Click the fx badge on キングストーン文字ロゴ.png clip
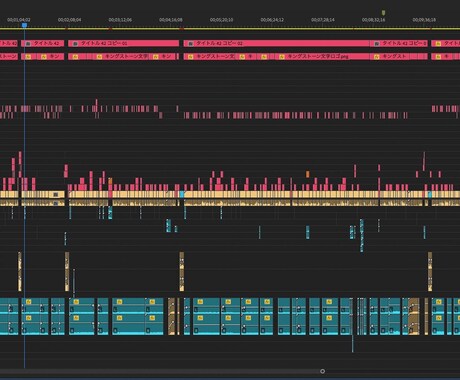This screenshot has width=460, height=380. click(x=282, y=57)
